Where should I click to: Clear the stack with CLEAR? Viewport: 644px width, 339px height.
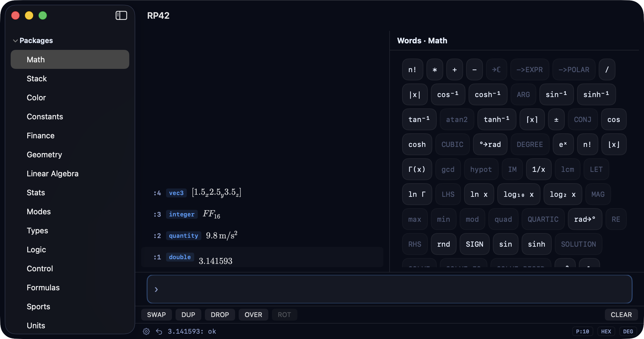click(x=621, y=315)
